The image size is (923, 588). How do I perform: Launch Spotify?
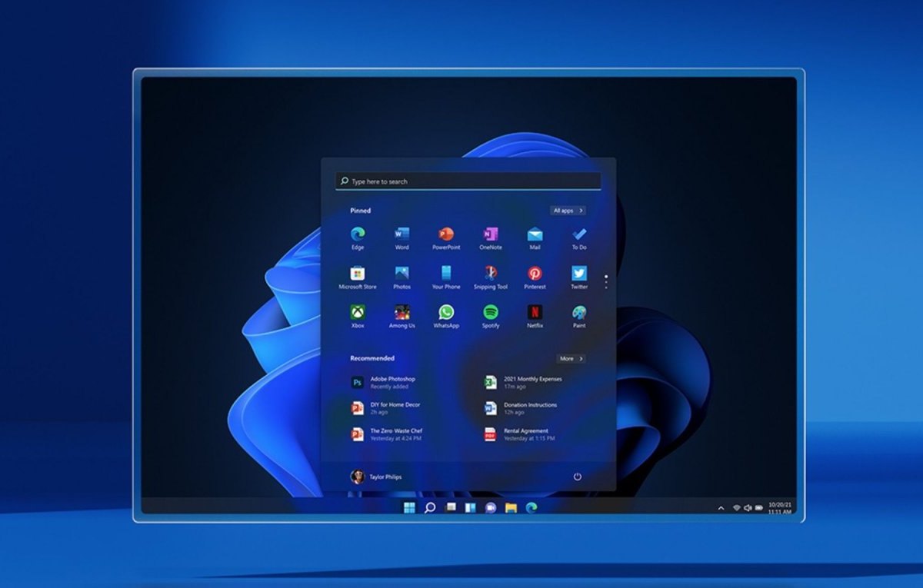pos(491,317)
